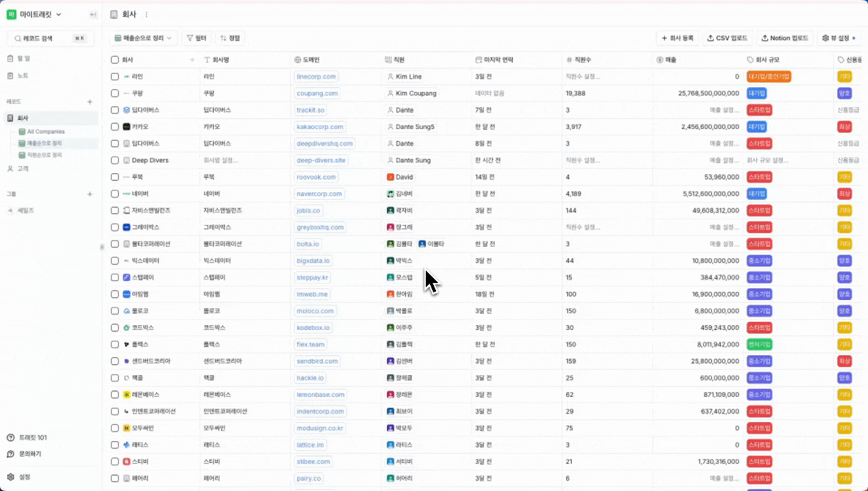Open 설정 gear icon in sidebar
This screenshot has width=868, height=491.
pos(11,477)
